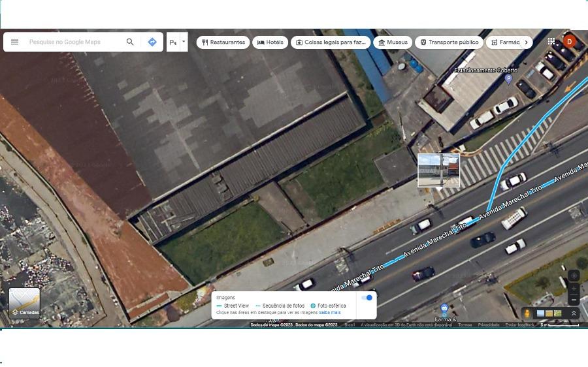Click the search magnifier icon
Image resolution: width=588 pixels, height=367 pixels.
point(130,42)
